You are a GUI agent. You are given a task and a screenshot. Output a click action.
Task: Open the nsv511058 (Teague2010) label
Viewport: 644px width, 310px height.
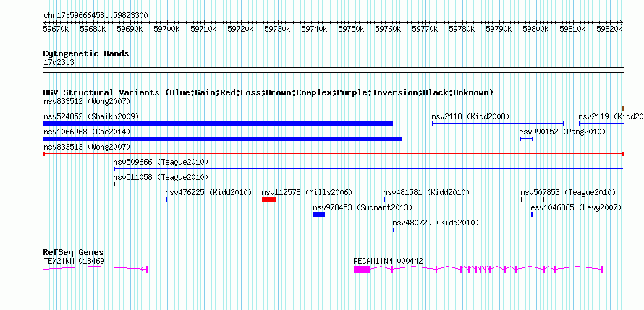[161, 177]
